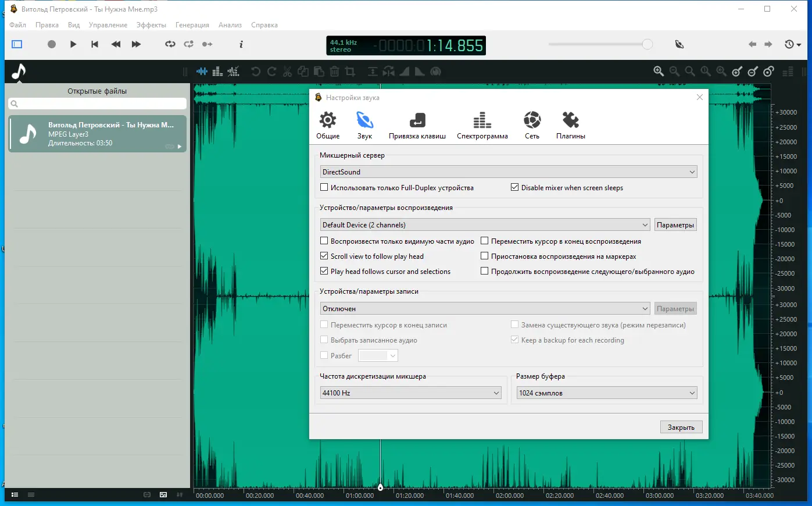812x506 pixels.
Task: Select the Витольд Петровский file in Открытые файлы
Action: pyautogui.click(x=97, y=134)
